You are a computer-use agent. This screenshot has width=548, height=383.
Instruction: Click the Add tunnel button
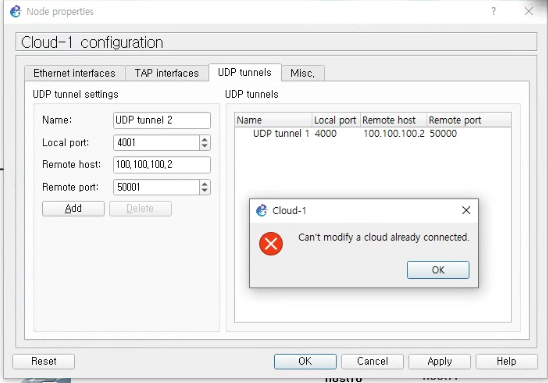coord(73,209)
